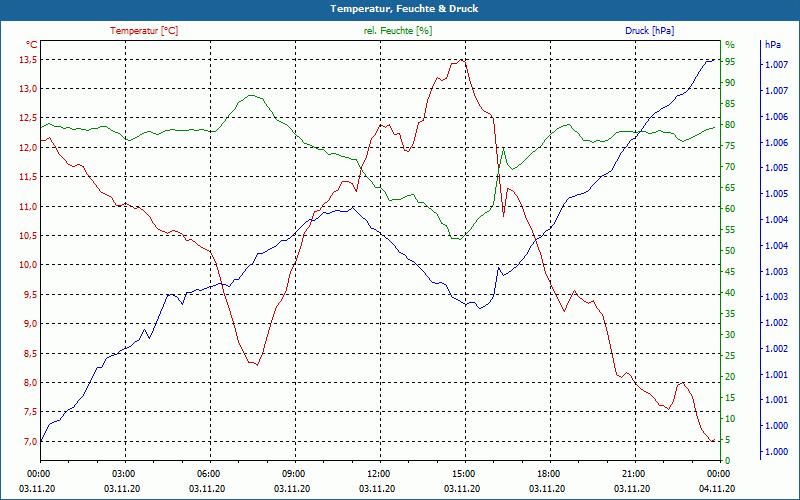Screen dimensions: 800x500
Task: Click the '45' humidity axis value
Action: tap(730, 272)
